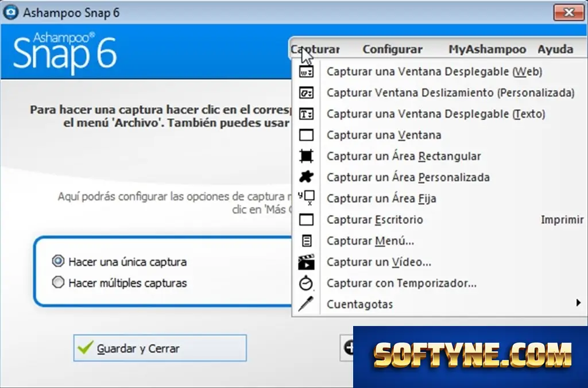
Task: Open the Ayuda menu
Action: coord(555,49)
